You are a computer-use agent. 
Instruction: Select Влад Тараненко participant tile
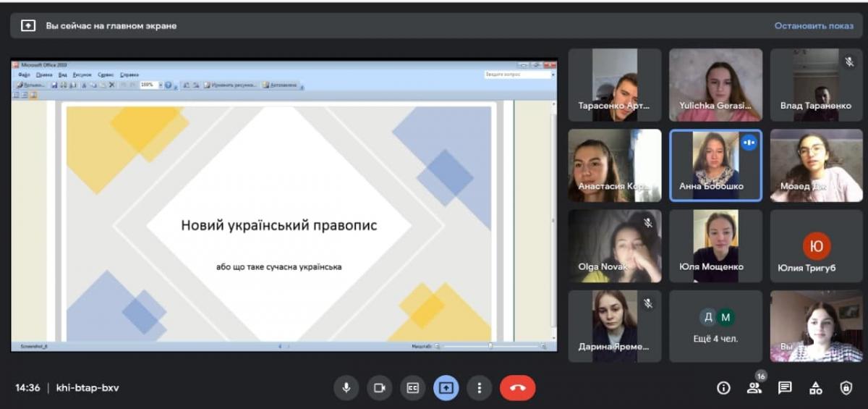tap(817, 85)
